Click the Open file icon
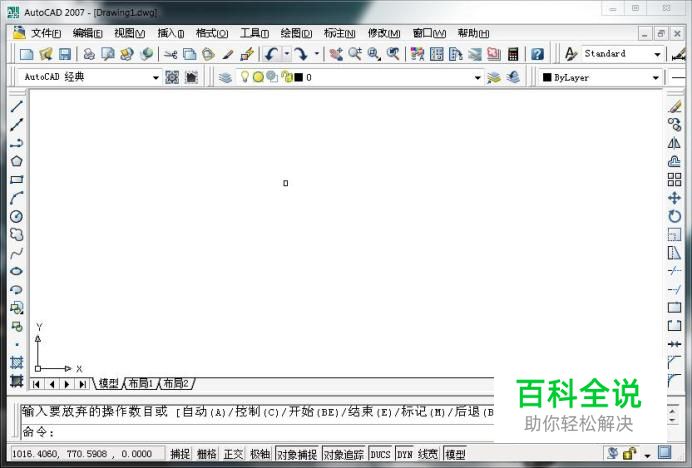 (46, 54)
